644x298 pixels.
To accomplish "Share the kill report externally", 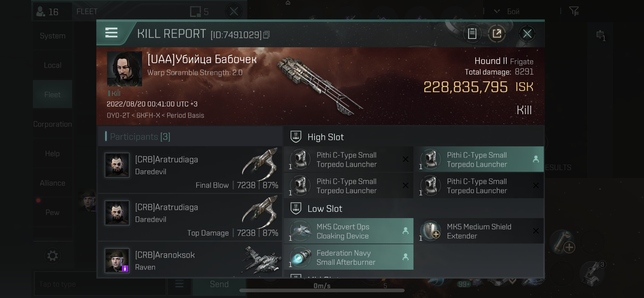I will pyautogui.click(x=497, y=34).
